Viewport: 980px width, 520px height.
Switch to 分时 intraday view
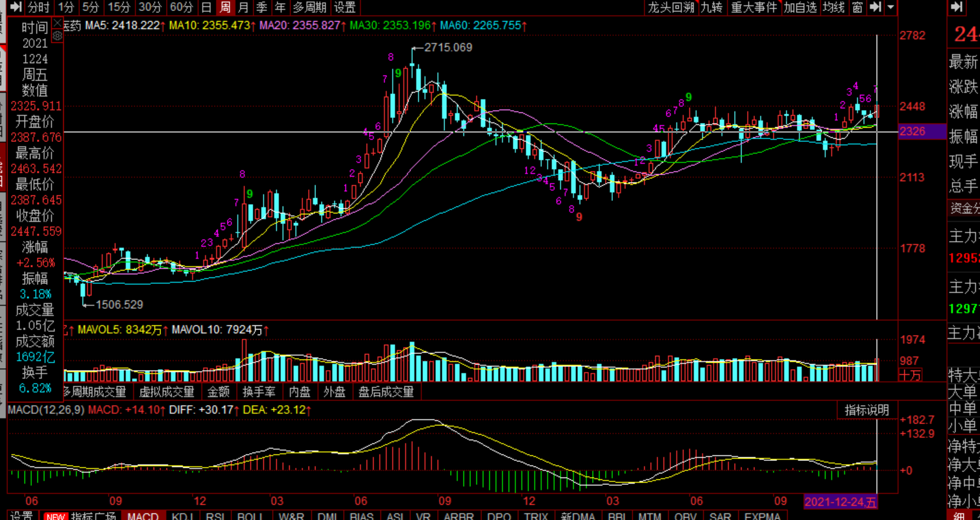click(x=38, y=7)
